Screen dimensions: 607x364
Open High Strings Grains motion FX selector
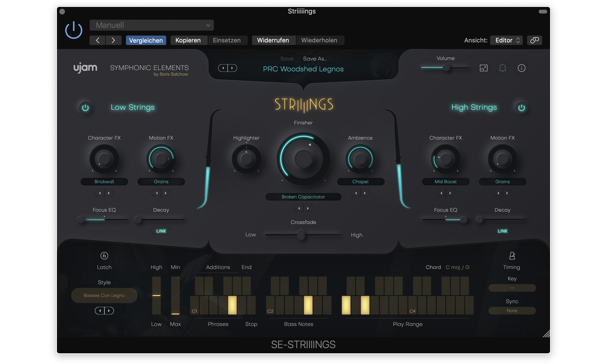(502, 182)
